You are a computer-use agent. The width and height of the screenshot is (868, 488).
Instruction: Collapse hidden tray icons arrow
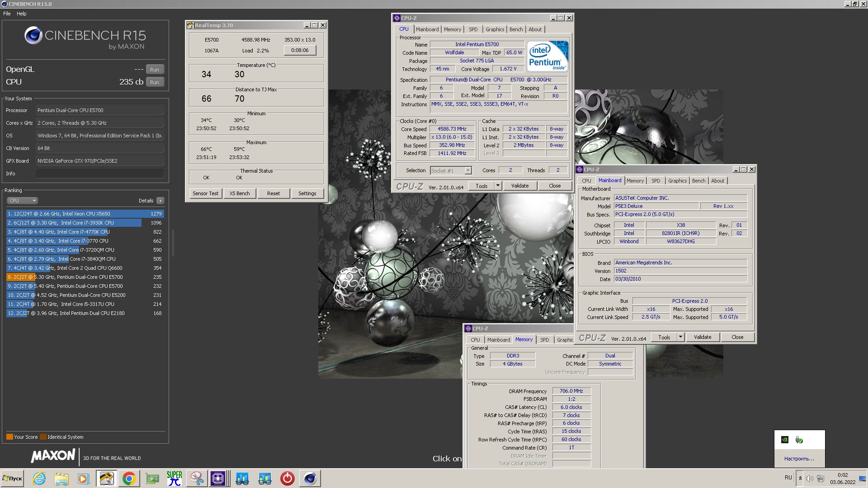[x=800, y=478]
